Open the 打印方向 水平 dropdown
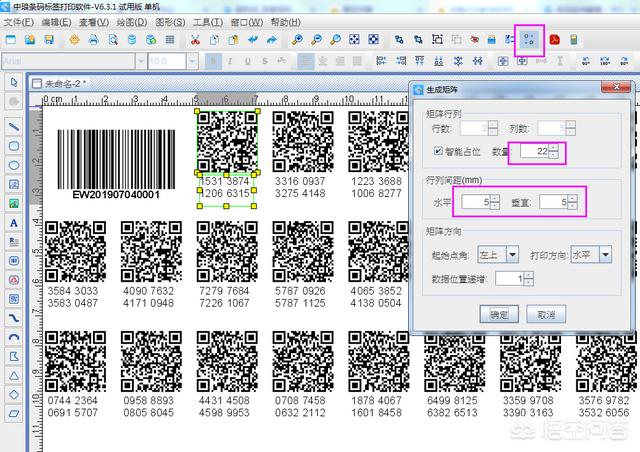 point(605,255)
